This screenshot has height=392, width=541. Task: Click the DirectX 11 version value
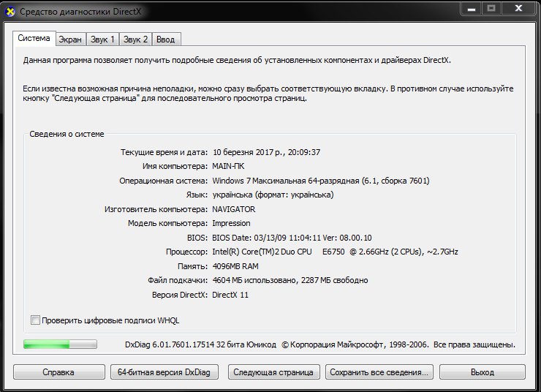pyautogui.click(x=230, y=295)
